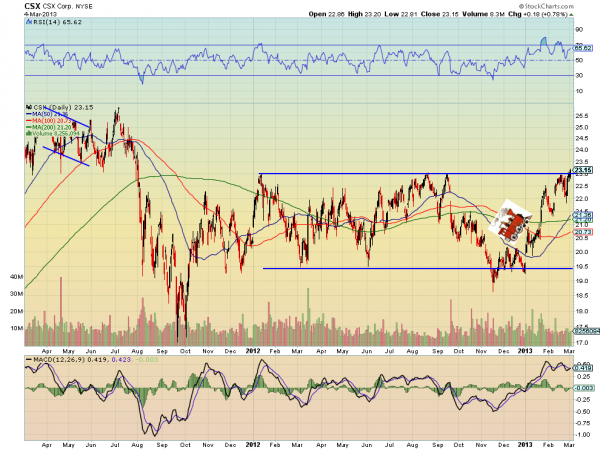This screenshot has width=600, height=450.
Task: Click the 22.5 price axis label
Action: tap(582, 186)
